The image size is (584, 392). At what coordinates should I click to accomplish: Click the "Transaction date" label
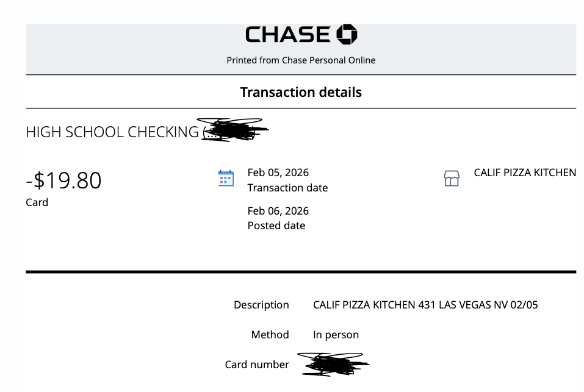tap(287, 188)
